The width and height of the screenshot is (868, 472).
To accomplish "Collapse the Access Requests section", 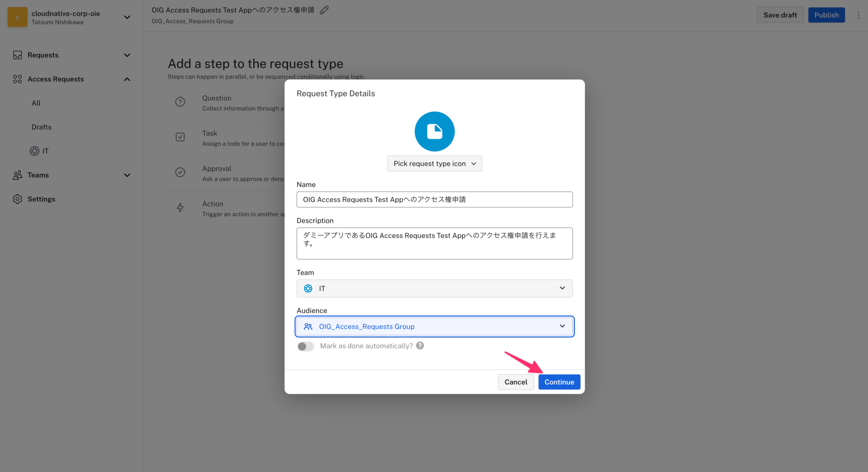I will pos(127,79).
